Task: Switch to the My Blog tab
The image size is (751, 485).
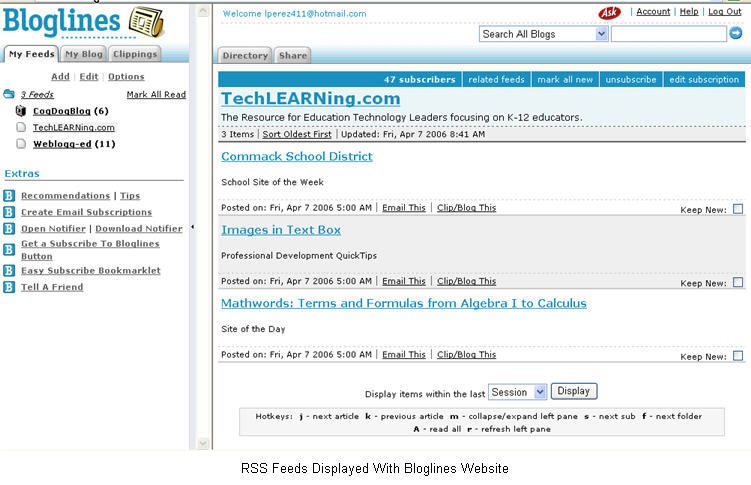Action: pos(84,54)
